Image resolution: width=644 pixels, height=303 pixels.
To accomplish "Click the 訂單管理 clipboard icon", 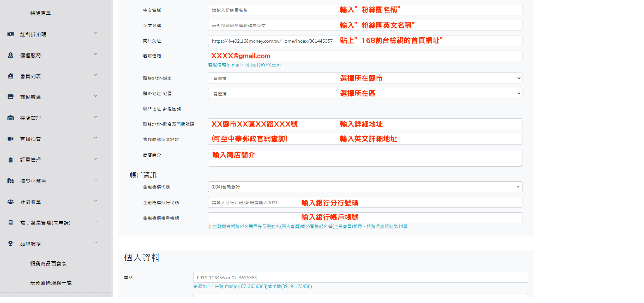I will pos(10,160).
